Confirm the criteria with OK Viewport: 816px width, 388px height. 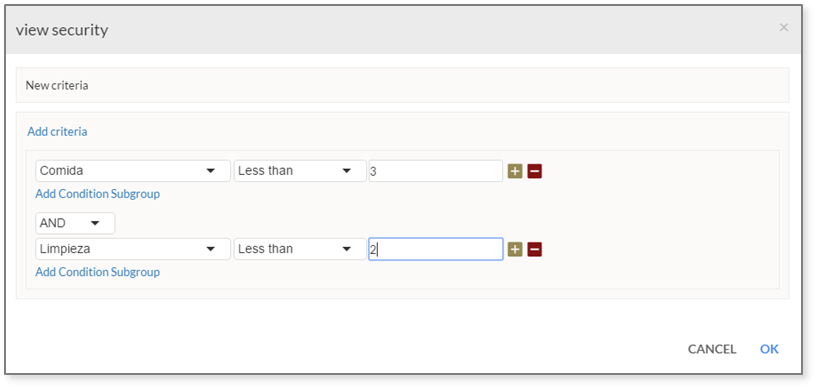click(x=769, y=349)
